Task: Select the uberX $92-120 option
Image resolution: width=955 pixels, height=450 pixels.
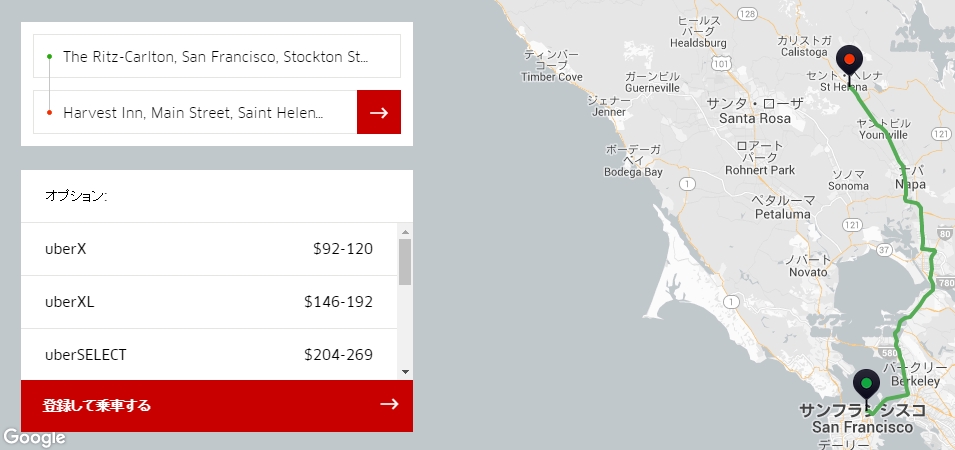Action: [x=209, y=249]
